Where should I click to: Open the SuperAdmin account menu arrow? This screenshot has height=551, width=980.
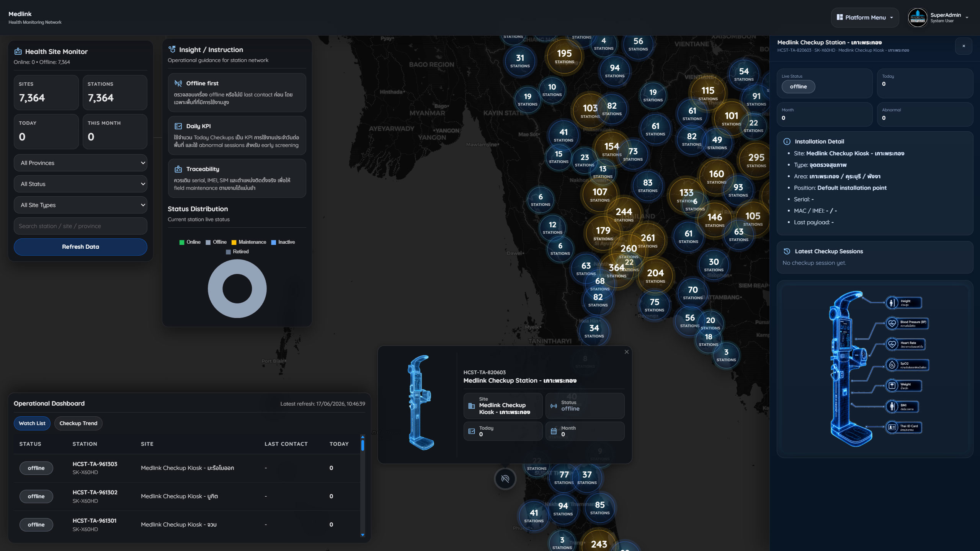tap(967, 18)
